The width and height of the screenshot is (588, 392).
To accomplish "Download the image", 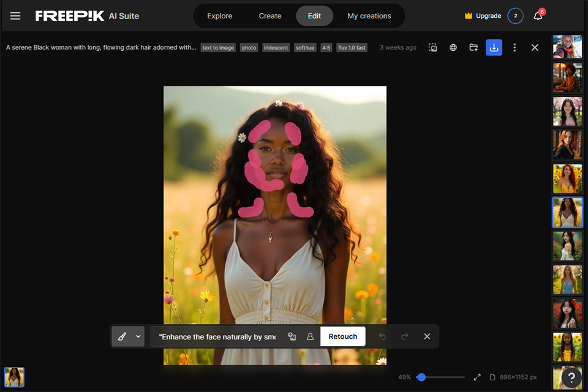I will [x=494, y=48].
